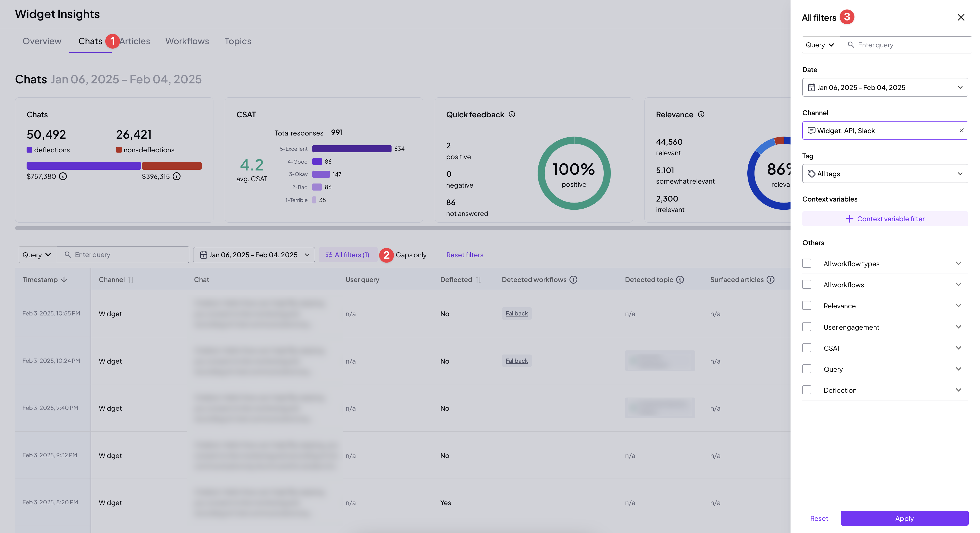The image size is (980, 533).
Task: Open the All filters (1) button
Action: click(x=348, y=254)
